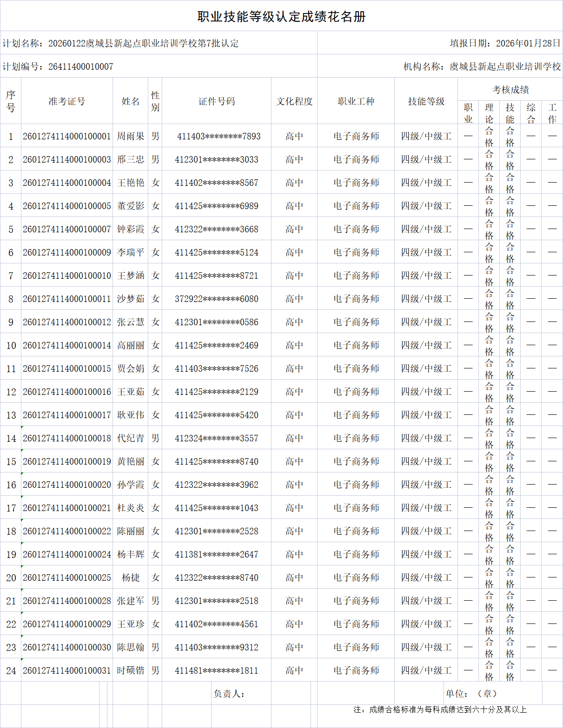Select row 8 cell containing 沙梦茹

click(x=132, y=298)
